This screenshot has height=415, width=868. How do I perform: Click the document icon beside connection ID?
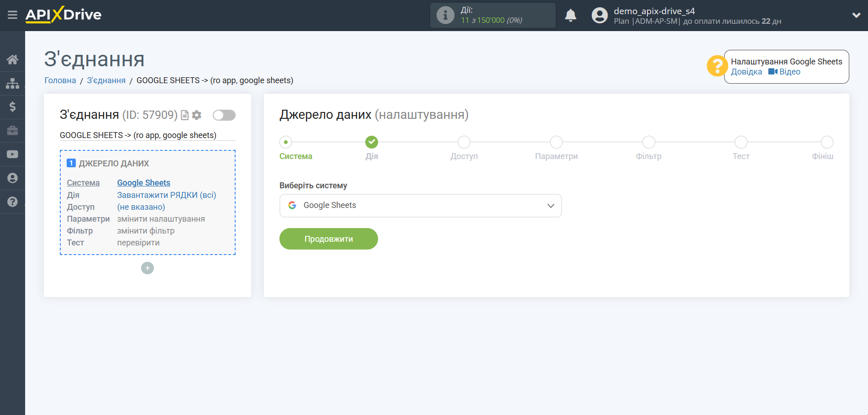[184, 115]
